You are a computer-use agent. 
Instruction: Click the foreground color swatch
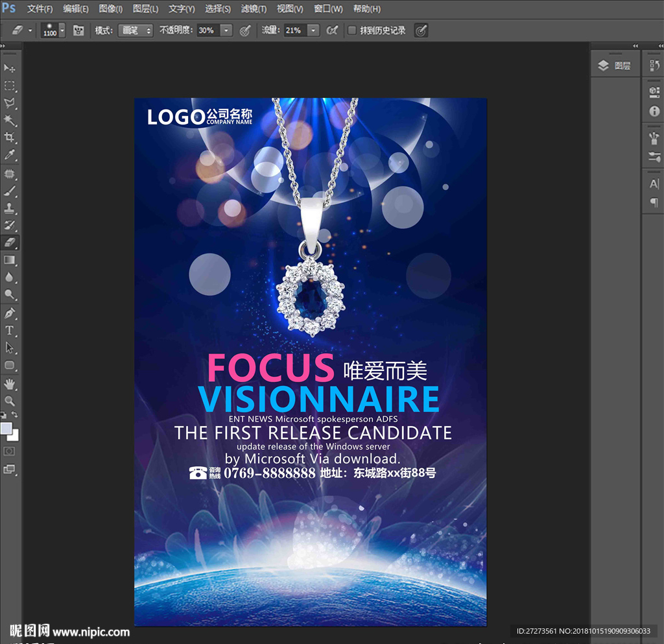[6, 428]
